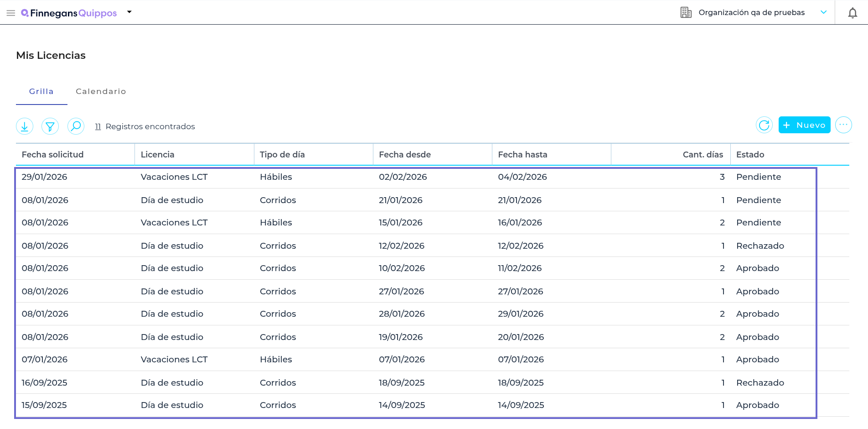Sort by Fecha solicitud column header

tap(53, 155)
